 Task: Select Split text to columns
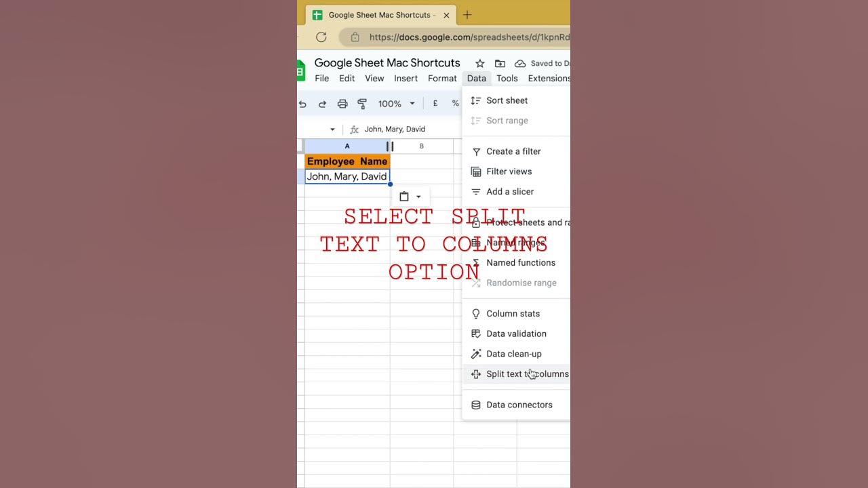coord(516,374)
